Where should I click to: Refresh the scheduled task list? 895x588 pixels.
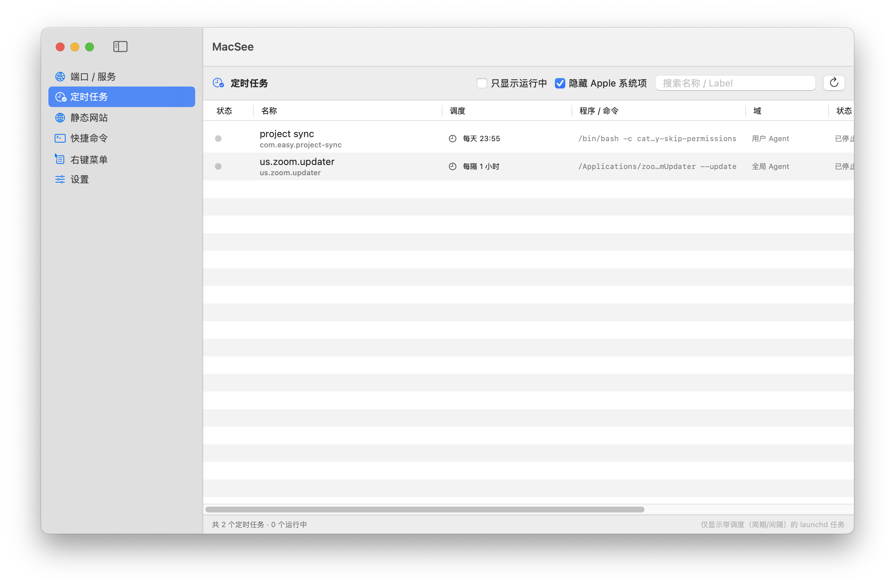[x=834, y=82]
